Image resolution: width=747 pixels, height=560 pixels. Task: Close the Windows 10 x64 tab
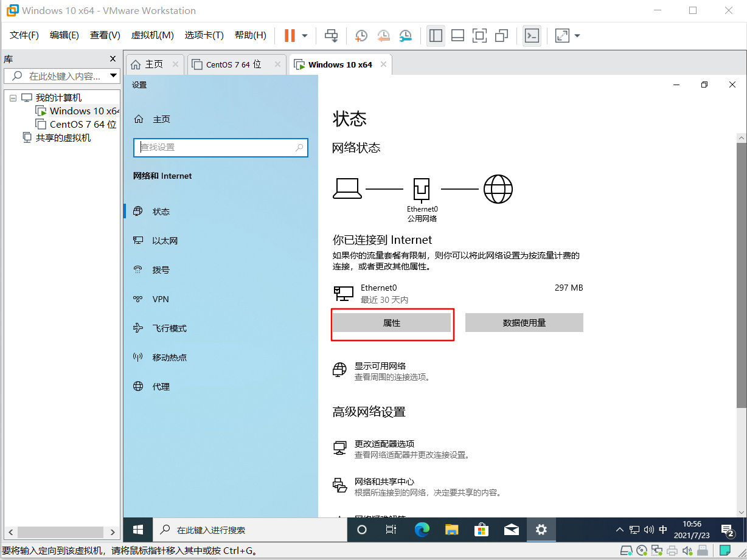[384, 64]
